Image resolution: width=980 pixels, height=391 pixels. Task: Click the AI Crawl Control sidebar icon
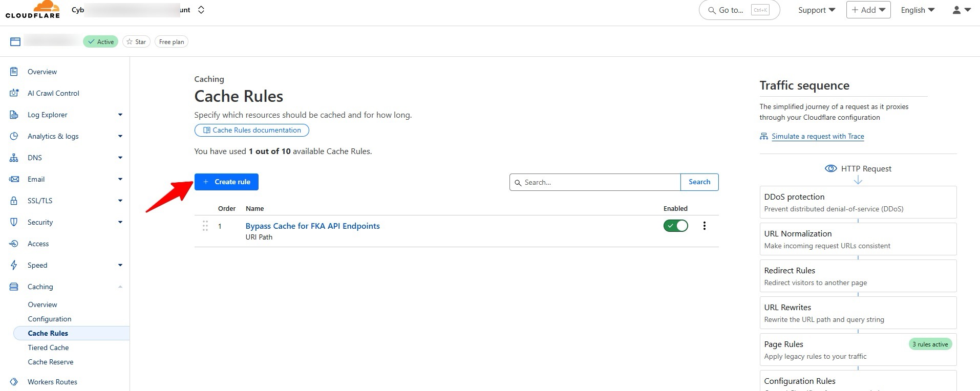point(14,93)
